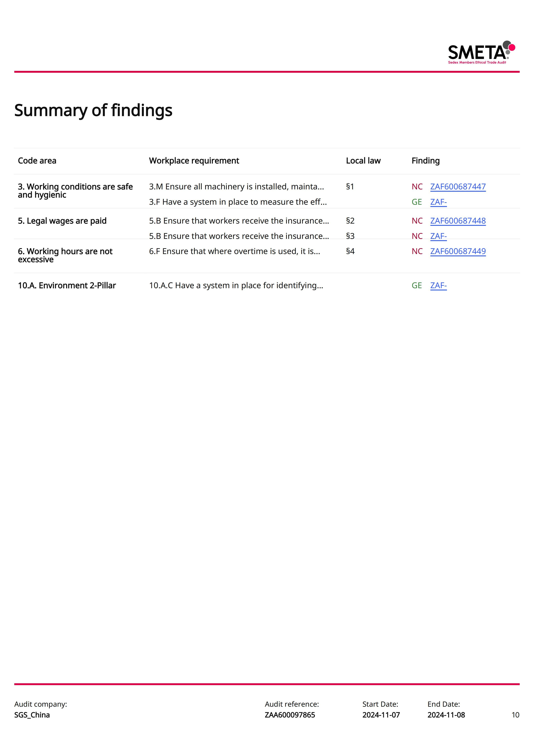Click 'Start Date:' footer label
This screenshot has height=756, width=534.
tap(380, 704)
